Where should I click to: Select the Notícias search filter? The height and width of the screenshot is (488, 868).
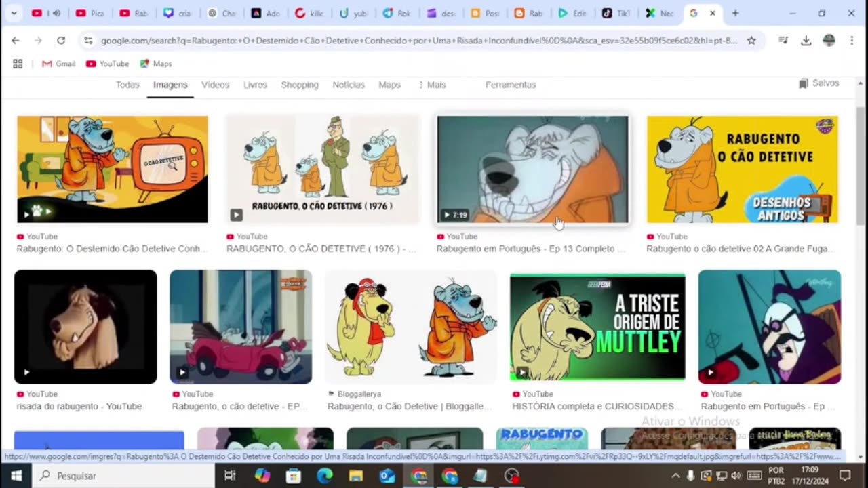click(x=349, y=85)
